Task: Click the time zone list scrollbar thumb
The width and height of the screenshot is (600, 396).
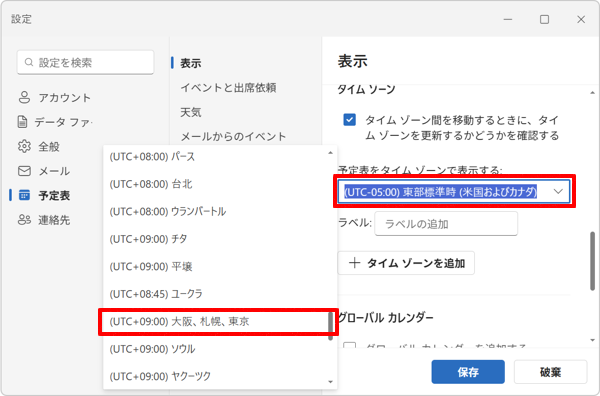Action: (331, 326)
